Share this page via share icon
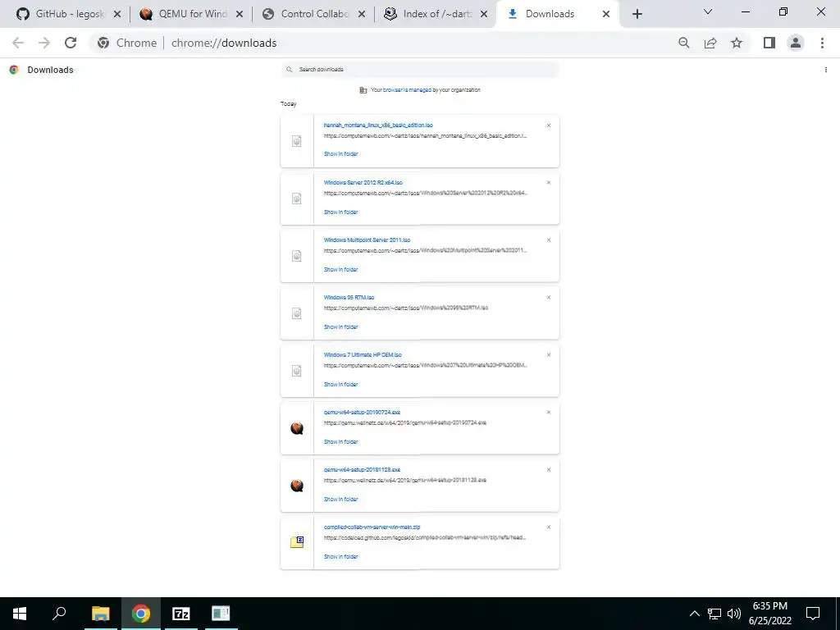 (710, 43)
